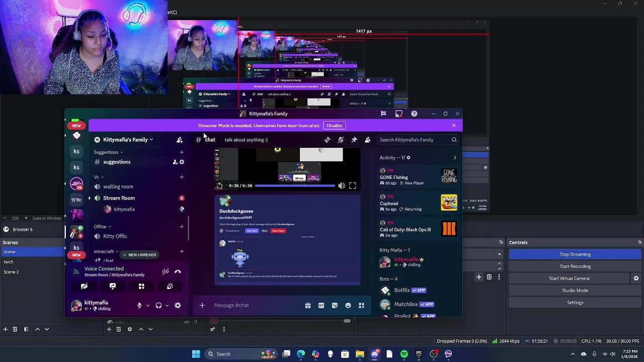This screenshot has width=644, height=362.
Task: Search Kittymafia's Family field
Action: point(419,140)
